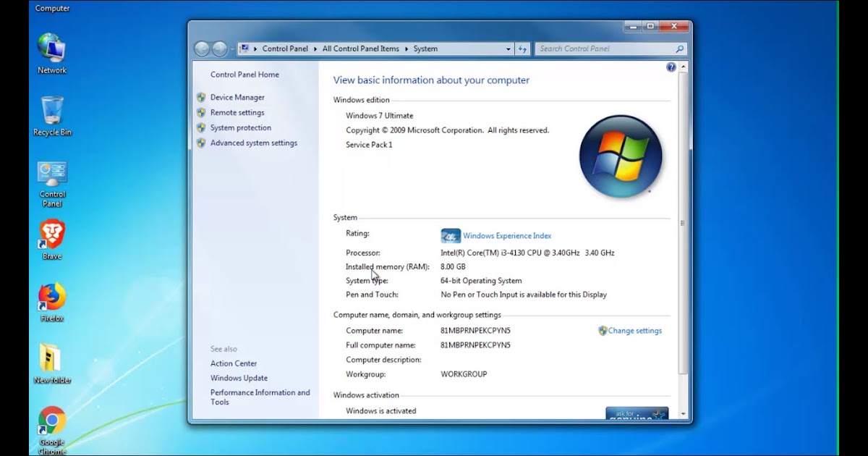Click the vertical scrollbar down arrow
Screen dimensions: 868x456
684,415
